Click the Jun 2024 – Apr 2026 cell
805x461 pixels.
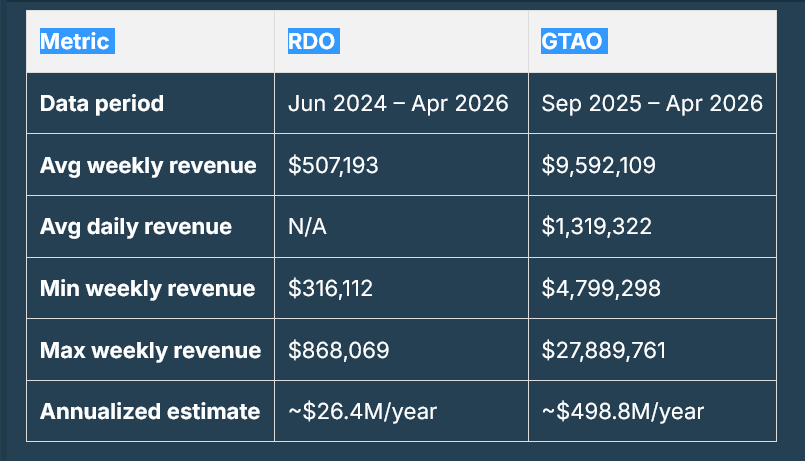pos(397,103)
